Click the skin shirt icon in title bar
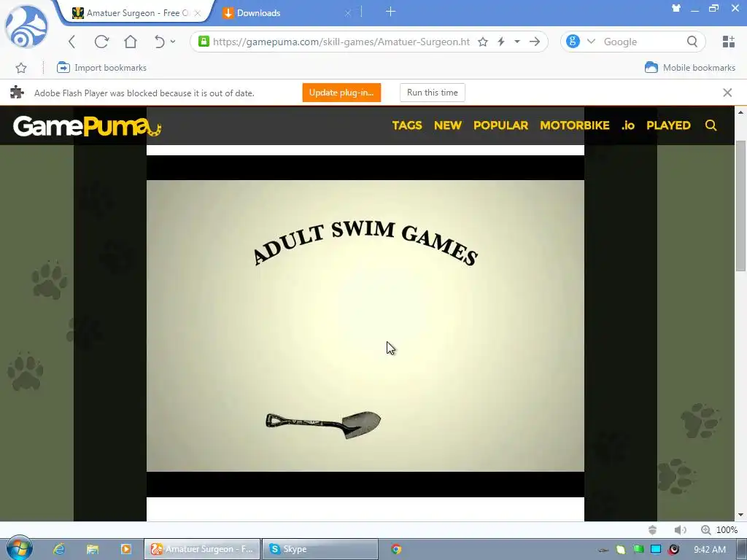Viewport: 747px width, 560px height. tap(676, 8)
